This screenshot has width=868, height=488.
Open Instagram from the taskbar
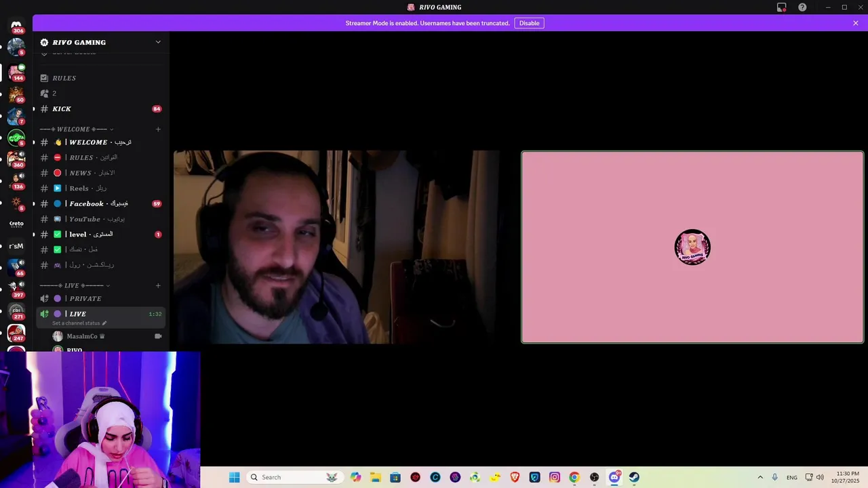coord(555,477)
